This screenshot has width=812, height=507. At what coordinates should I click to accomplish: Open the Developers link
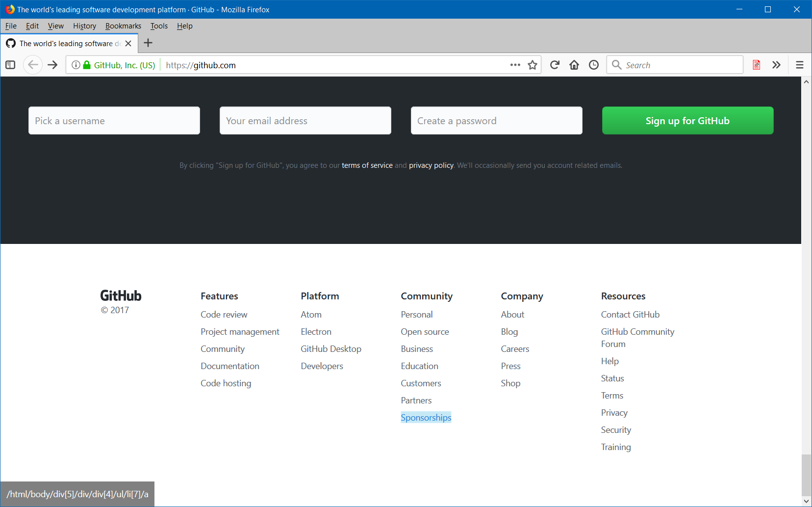322,366
